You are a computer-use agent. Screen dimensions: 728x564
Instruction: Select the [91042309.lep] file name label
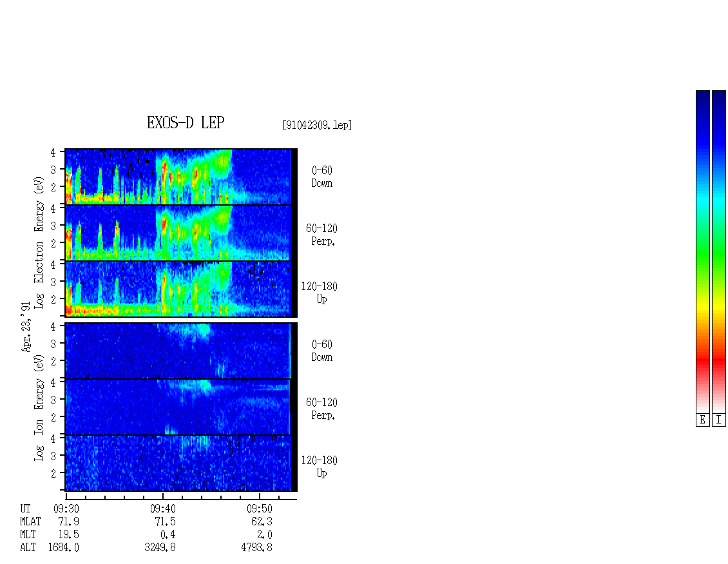pyautogui.click(x=317, y=125)
